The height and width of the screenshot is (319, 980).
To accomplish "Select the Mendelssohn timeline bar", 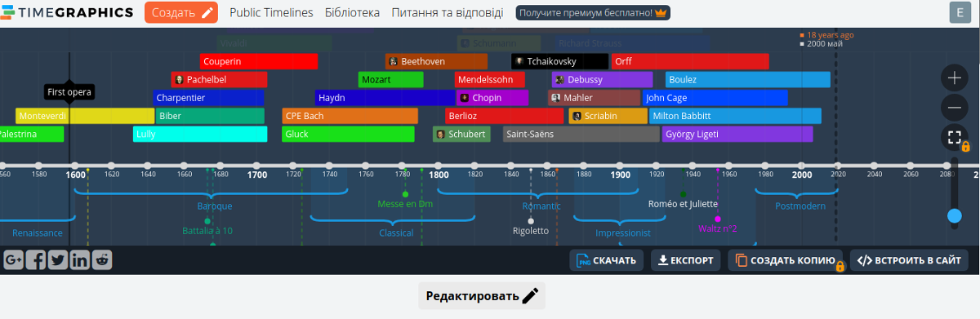I will coord(489,79).
